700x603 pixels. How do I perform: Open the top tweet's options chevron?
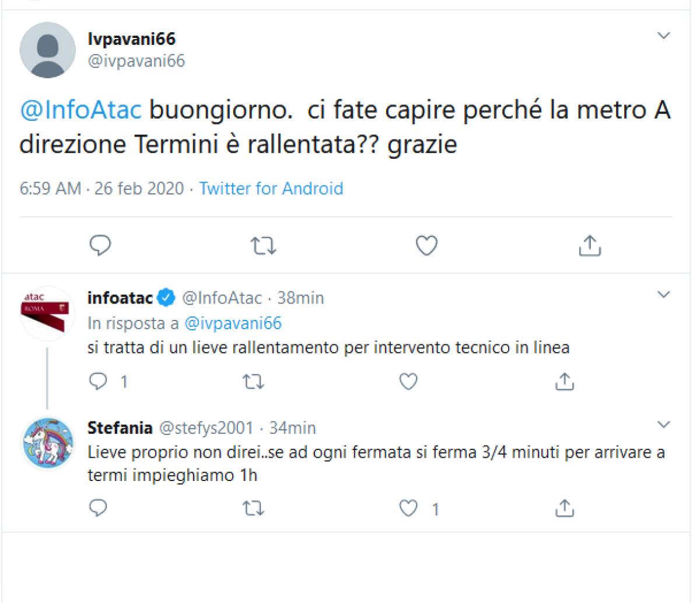coord(664,36)
